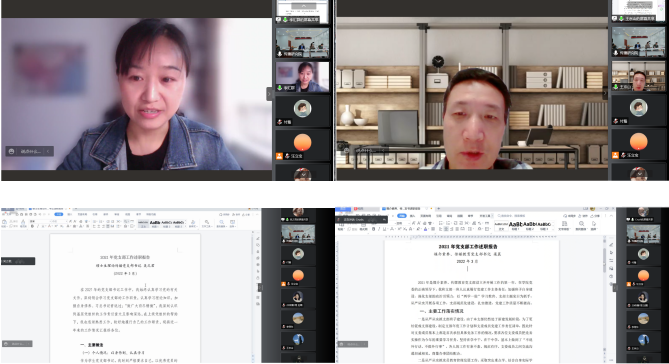Open the Insert ribbon tab next to Start in bold-titled report
The width and height of the screenshot is (669, 364).
coord(413,216)
